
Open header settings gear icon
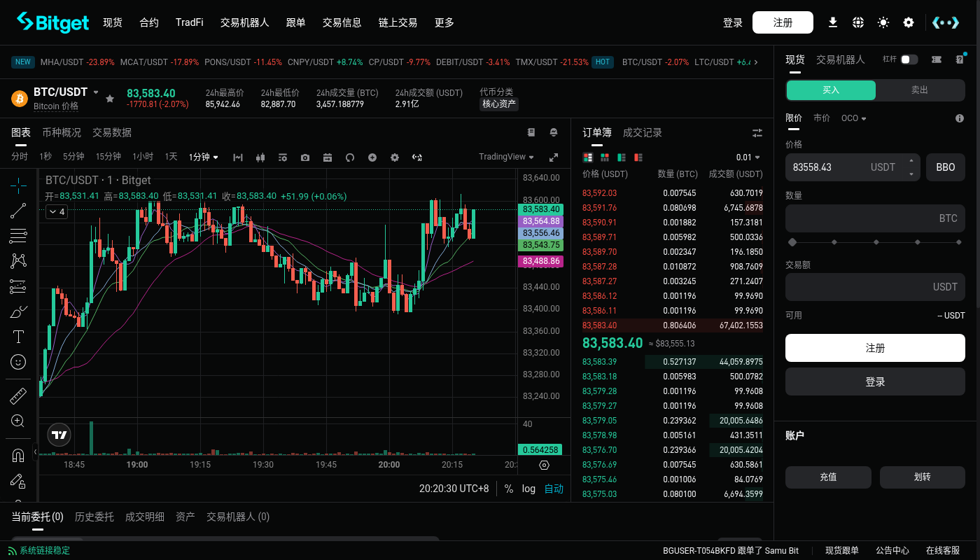click(x=909, y=22)
